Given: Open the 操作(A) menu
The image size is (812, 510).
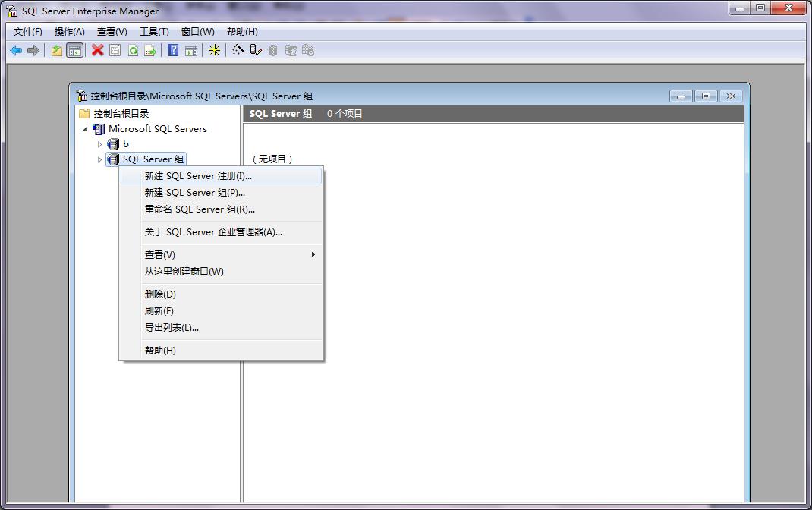Looking at the screenshot, I should click(x=69, y=32).
